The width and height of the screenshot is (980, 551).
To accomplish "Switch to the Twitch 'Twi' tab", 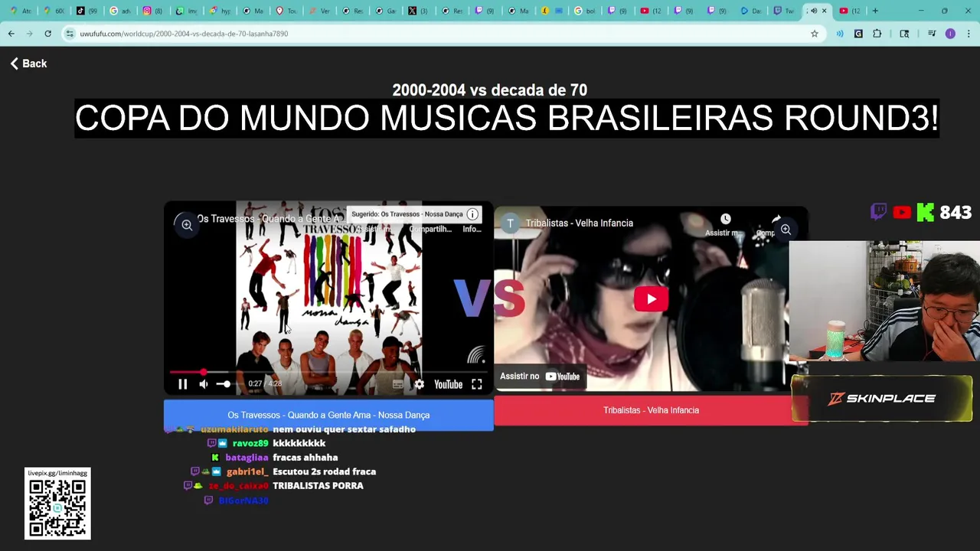I will click(x=783, y=11).
